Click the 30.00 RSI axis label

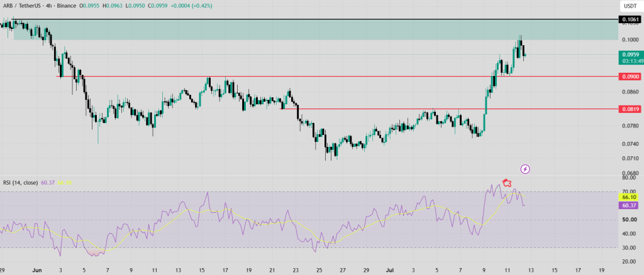pyautogui.click(x=628, y=247)
